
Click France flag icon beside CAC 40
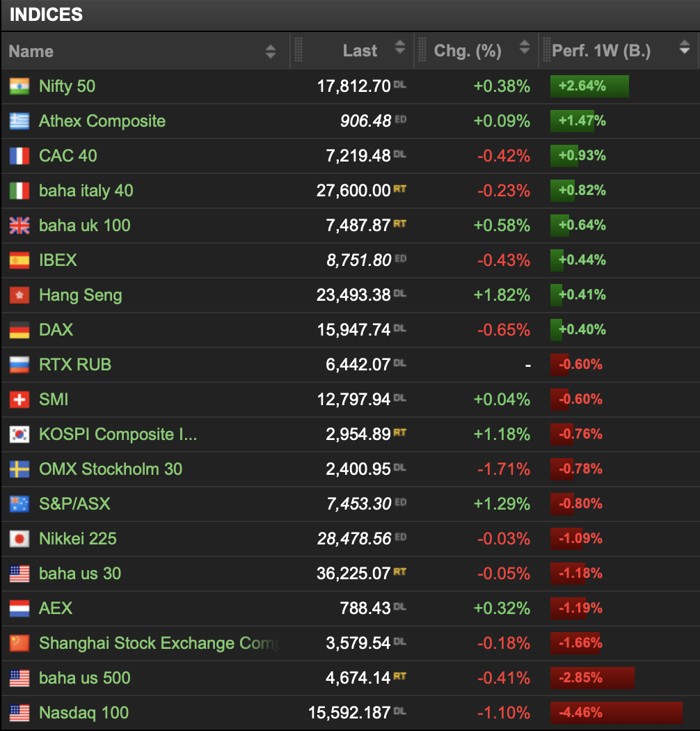click(19, 156)
